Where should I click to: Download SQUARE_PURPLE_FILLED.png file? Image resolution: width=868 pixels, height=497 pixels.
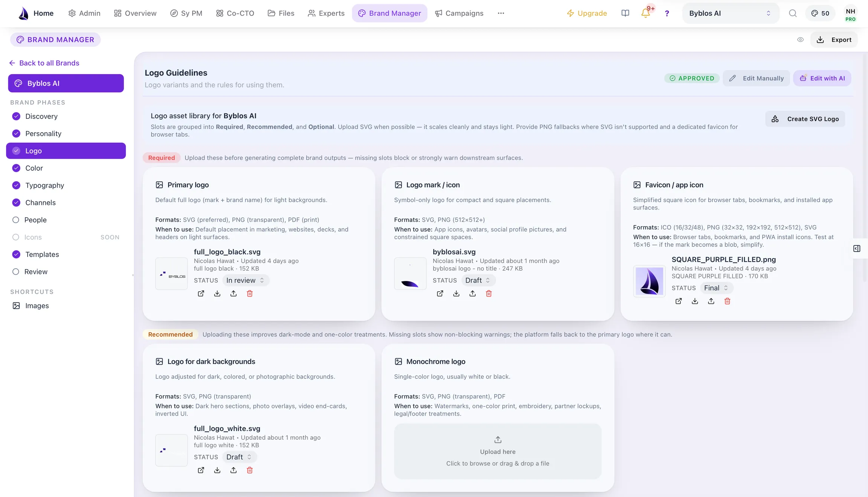click(x=695, y=301)
